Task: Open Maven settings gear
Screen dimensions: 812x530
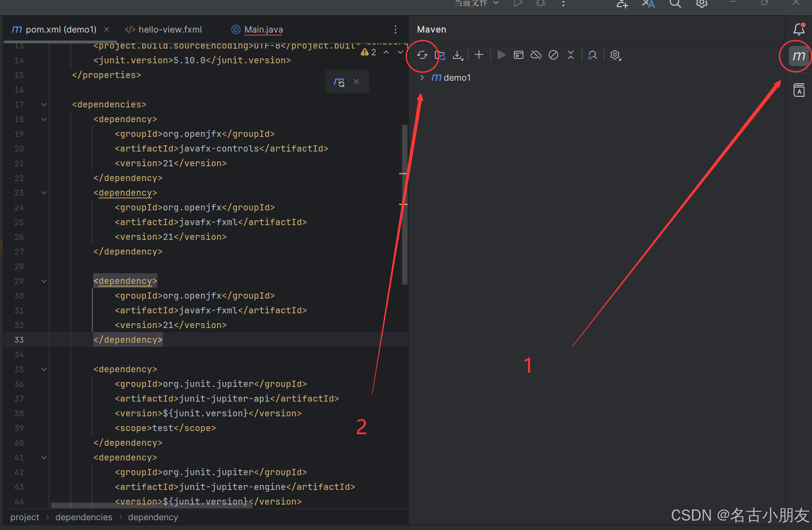Action: 615,55
